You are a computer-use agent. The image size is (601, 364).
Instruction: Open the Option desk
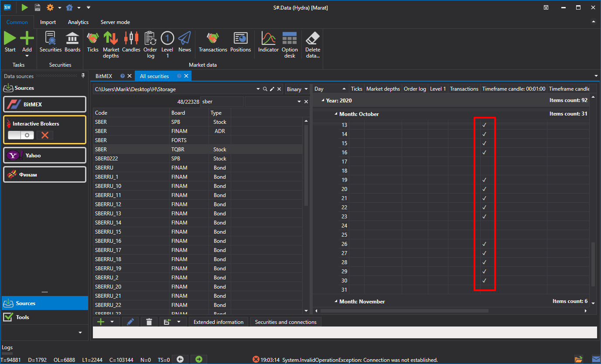[290, 45]
